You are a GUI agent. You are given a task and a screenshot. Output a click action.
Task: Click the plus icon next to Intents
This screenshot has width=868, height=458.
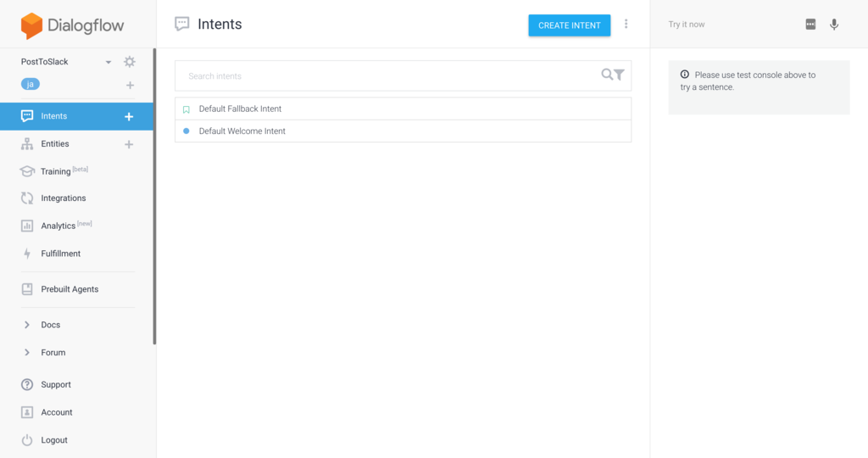129,116
